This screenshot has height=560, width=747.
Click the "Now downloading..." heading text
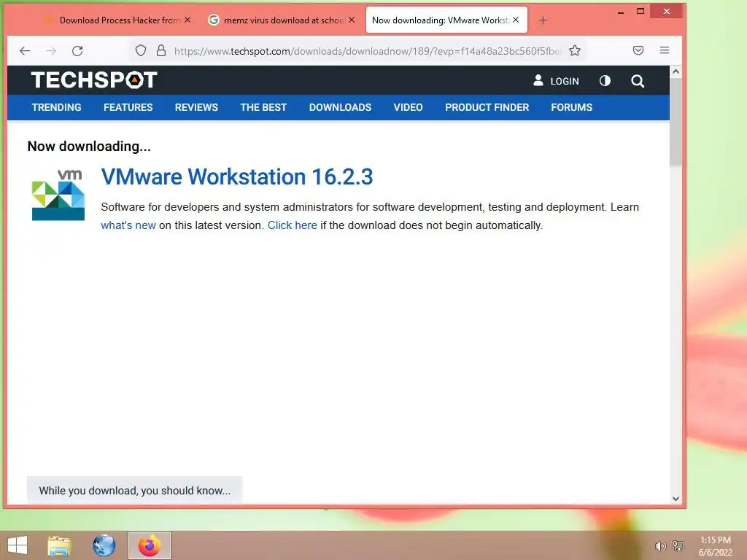pos(89,146)
